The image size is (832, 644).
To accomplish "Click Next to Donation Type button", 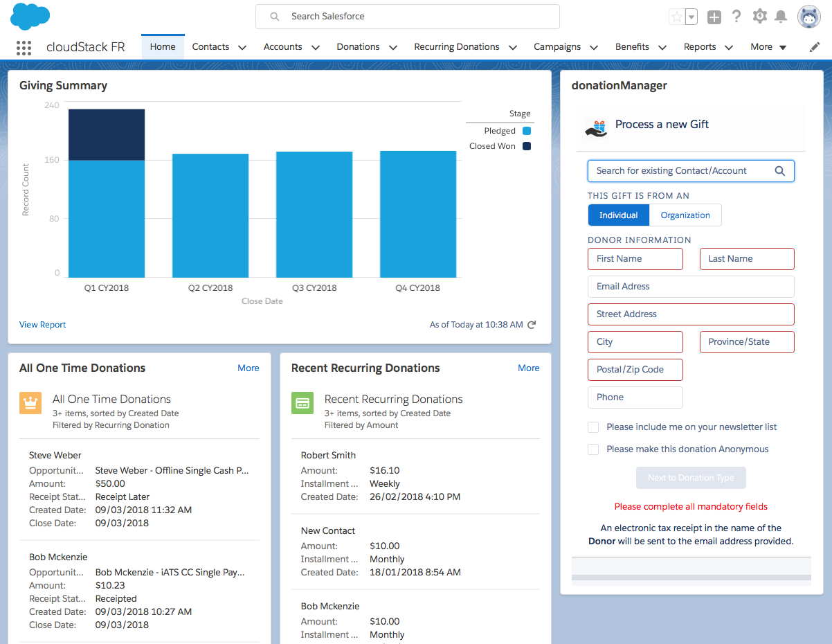I will coord(691,478).
